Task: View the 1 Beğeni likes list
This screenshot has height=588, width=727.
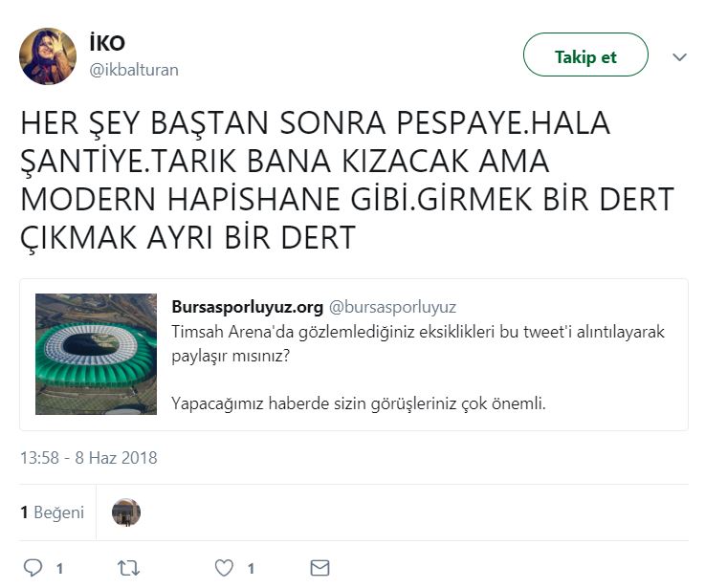Action: coord(52,512)
